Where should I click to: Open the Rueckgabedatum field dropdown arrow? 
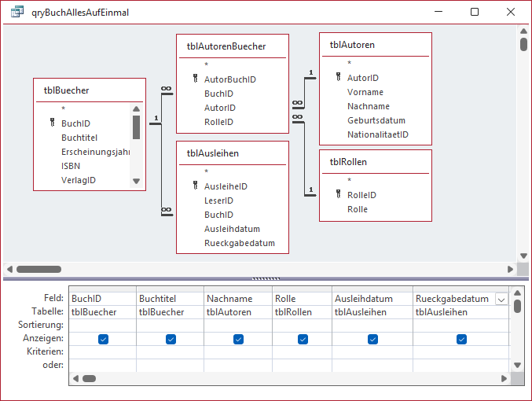pyautogui.click(x=501, y=300)
